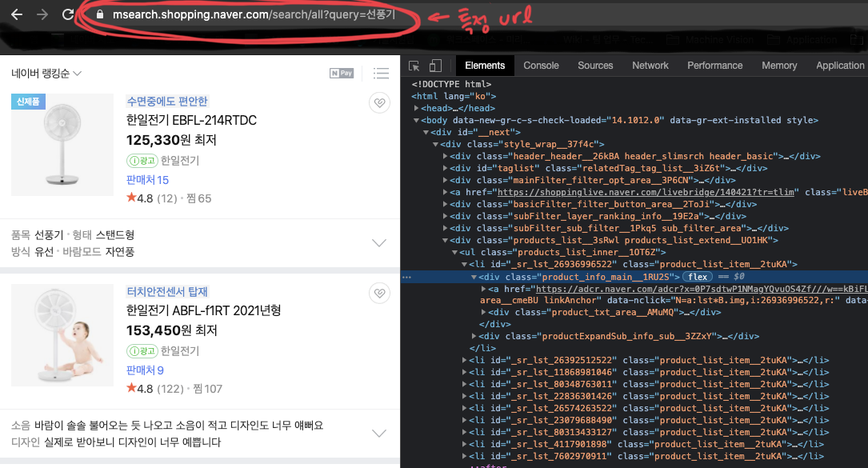The width and height of the screenshot is (868, 468).
Task: Expand the head element node
Action: [416, 109]
